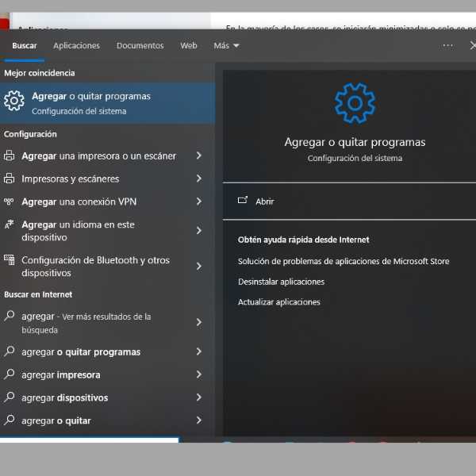Screen dimensions: 476x476
Task: Click the three-dots options icon in search header
Action: point(448,45)
